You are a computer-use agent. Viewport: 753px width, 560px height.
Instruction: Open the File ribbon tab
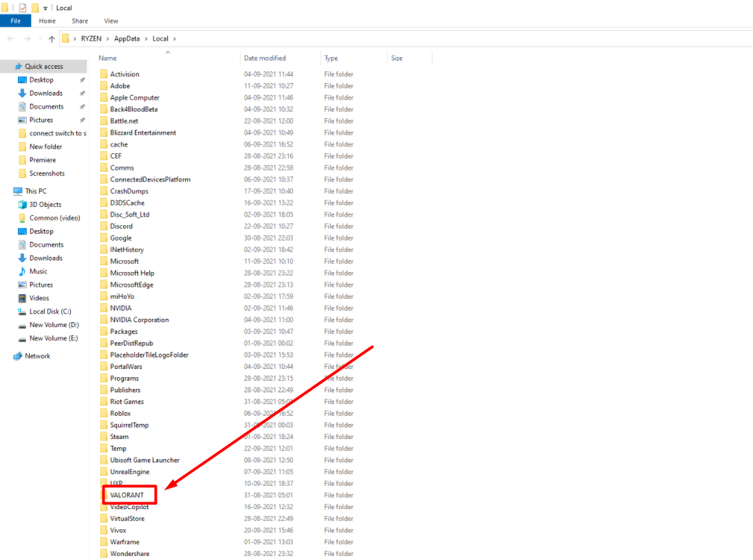click(15, 21)
